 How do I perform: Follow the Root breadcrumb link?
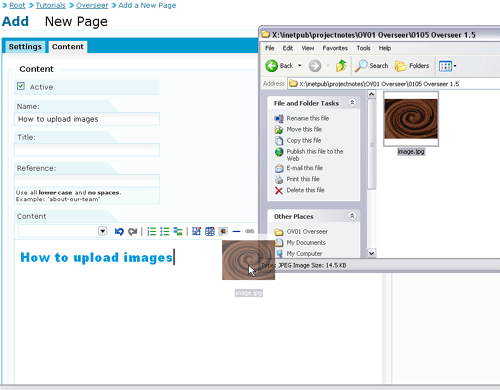(x=17, y=5)
